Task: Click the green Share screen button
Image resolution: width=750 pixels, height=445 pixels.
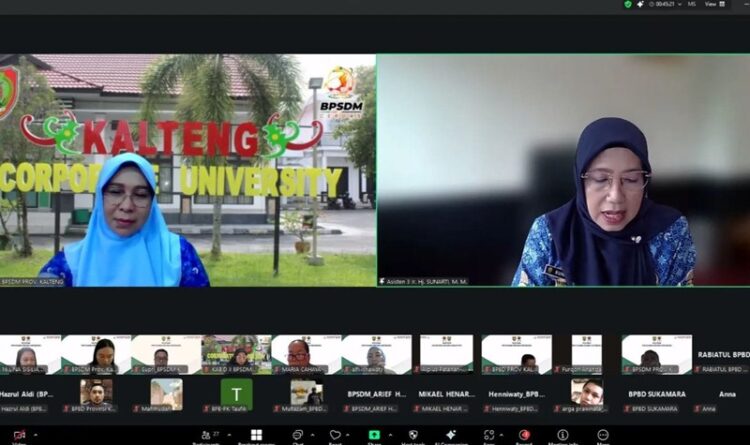Action: tap(374, 434)
